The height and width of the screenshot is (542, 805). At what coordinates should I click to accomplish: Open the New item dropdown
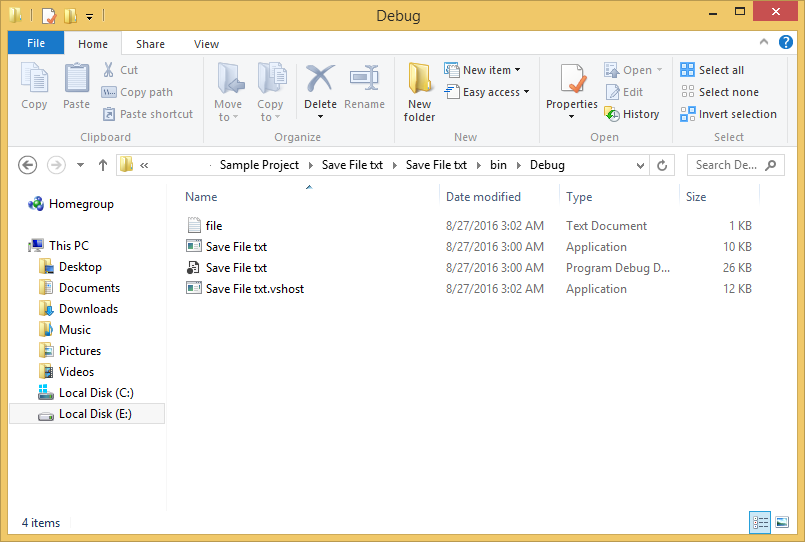(x=483, y=70)
